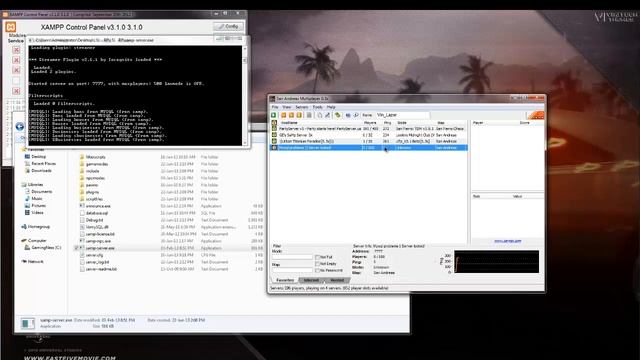Select the announce.exe file in Explorer
This screenshot has width=640, height=360.
click(x=95, y=206)
